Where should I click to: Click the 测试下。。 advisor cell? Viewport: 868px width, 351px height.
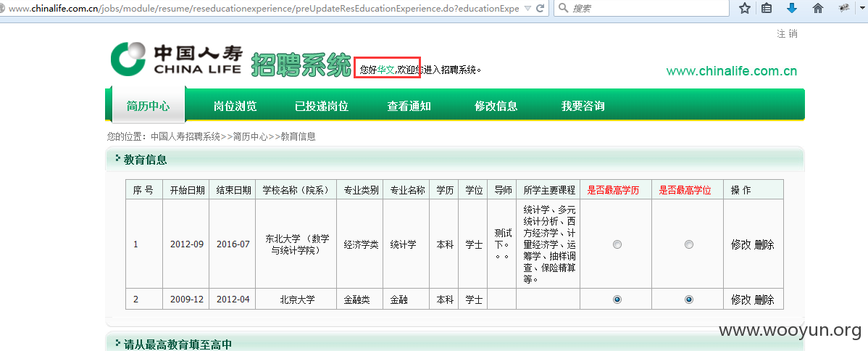[x=503, y=244]
